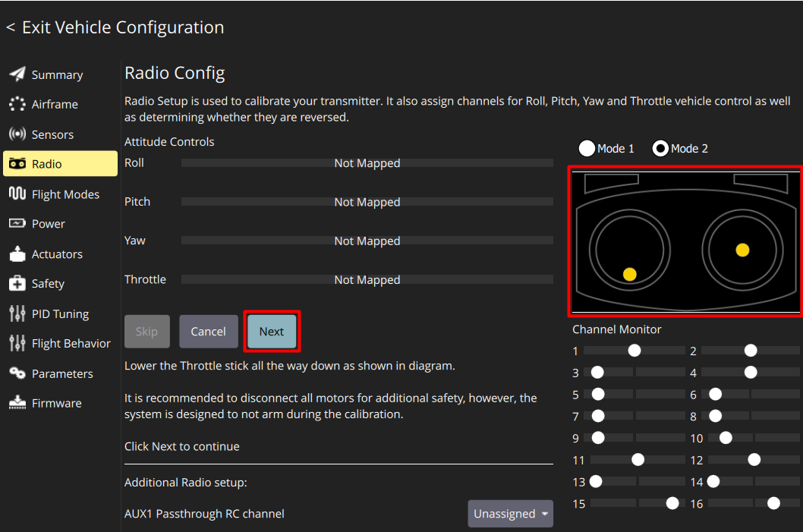
Task: Open the PID Tuning sliders icon
Action: [x=16, y=313]
